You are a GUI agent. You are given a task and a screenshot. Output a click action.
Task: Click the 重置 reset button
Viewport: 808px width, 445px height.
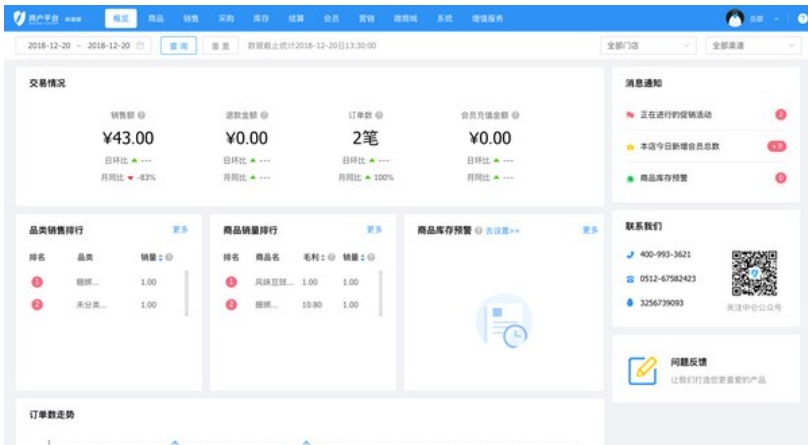(221, 45)
